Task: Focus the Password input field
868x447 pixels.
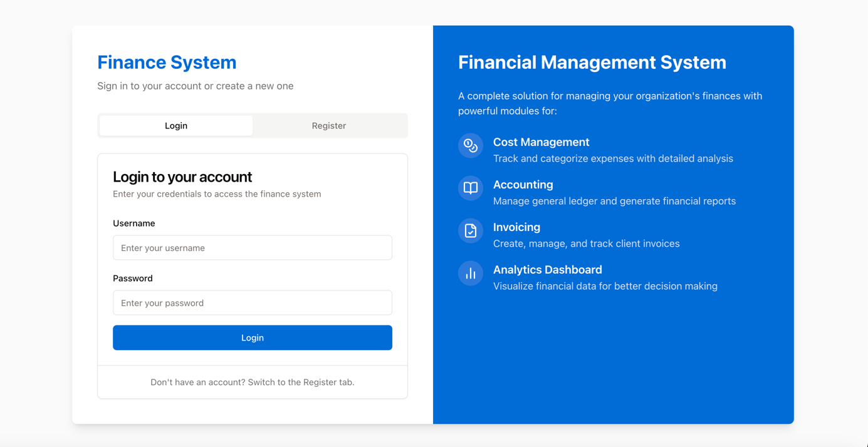Action: point(253,303)
